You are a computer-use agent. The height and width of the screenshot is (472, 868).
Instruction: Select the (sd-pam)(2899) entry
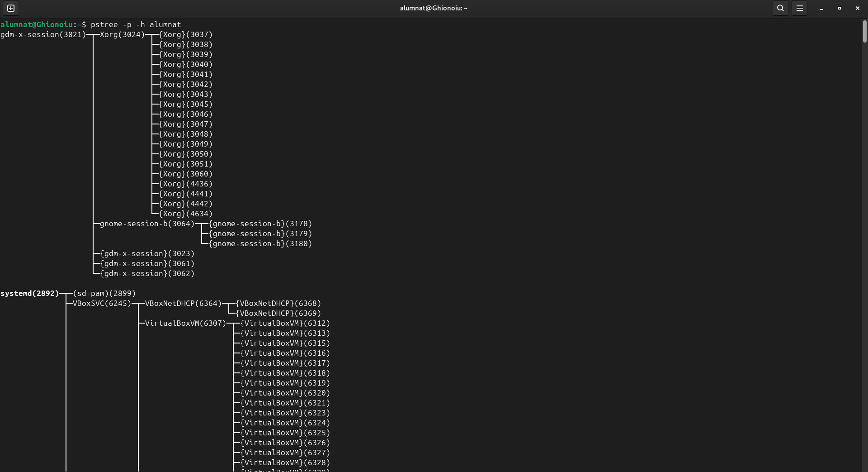pos(104,293)
